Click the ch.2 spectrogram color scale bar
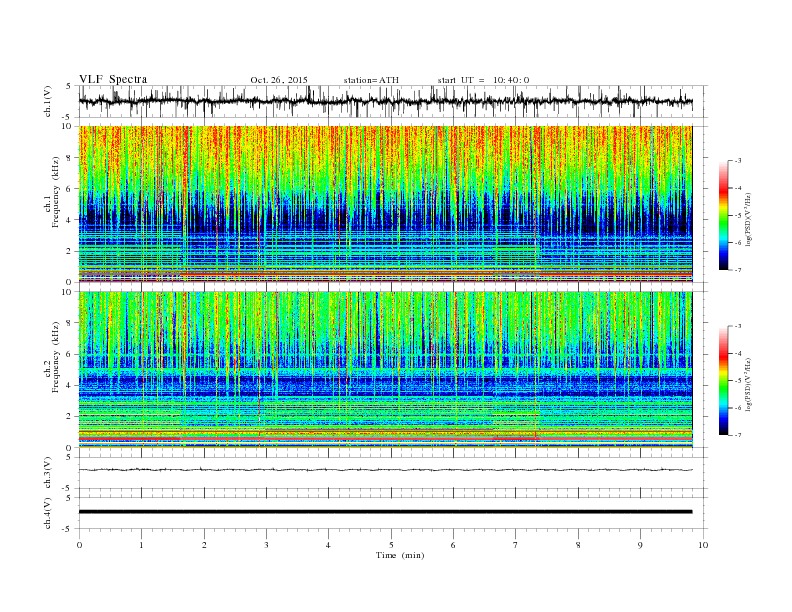The image size is (792, 612). 723,380
